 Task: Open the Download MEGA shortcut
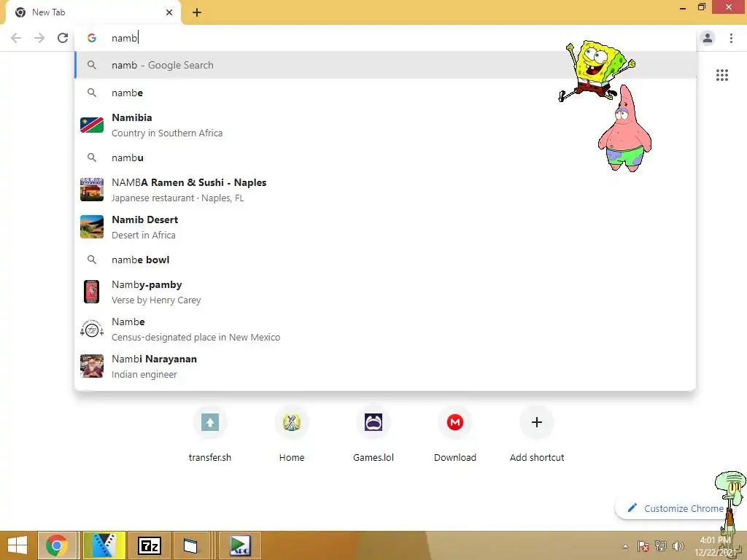pyautogui.click(x=455, y=435)
